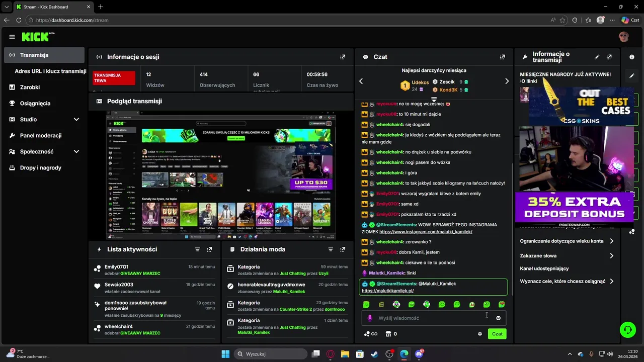Go to Zarobki in the sidebar

pos(44,87)
